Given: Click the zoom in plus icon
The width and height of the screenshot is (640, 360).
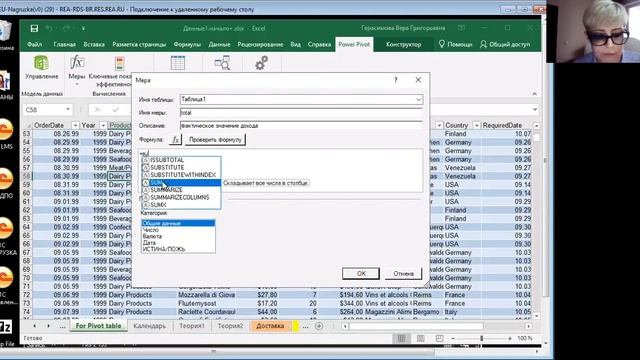Looking at the screenshot, I should click(x=510, y=338).
